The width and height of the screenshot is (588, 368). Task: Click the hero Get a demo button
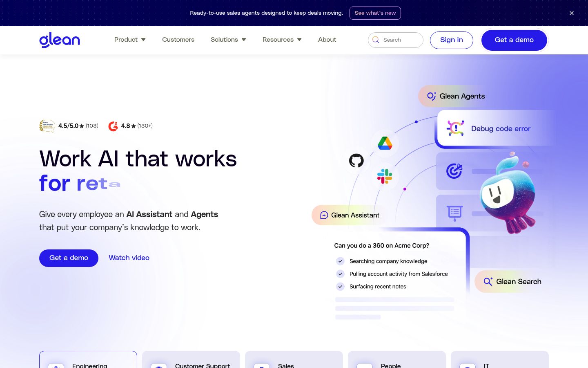(x=69, y=258)
